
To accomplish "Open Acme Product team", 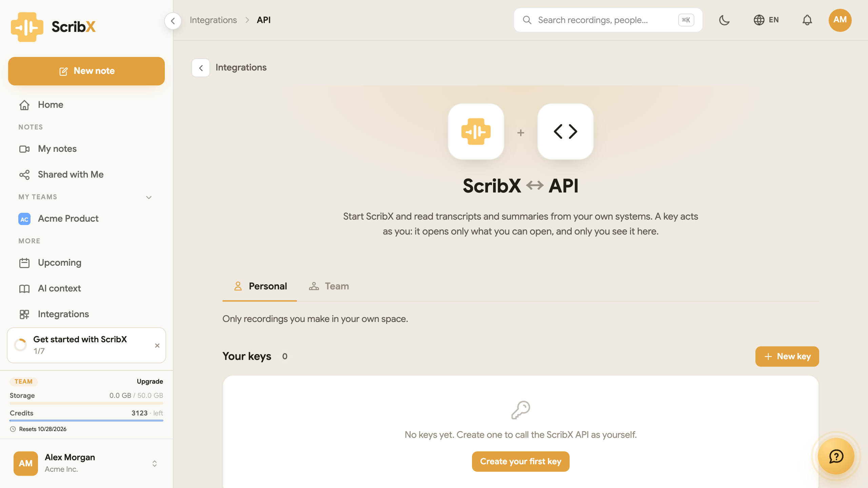I will point(86,219).
